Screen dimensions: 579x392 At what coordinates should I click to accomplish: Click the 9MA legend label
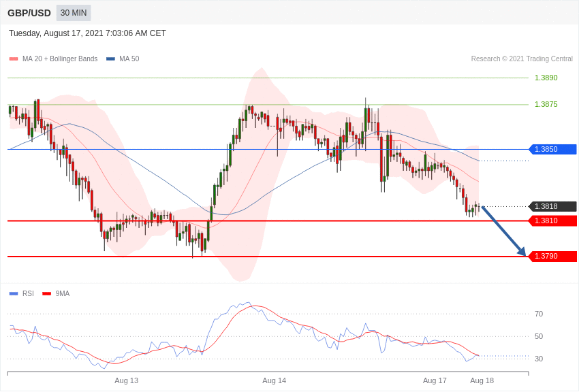point(63,293)
